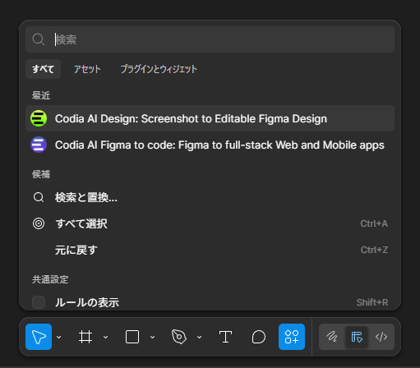
Task: Expand the Frame tool options chevron
Action: pos(106,337)
